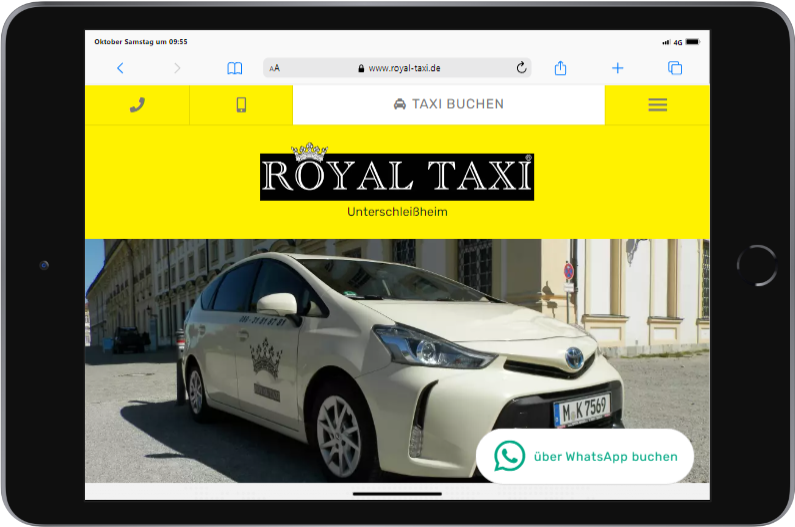Click the battery status indicator
Image resolution: width=795 pixels, height=527 pixels.
click(693, 42)
